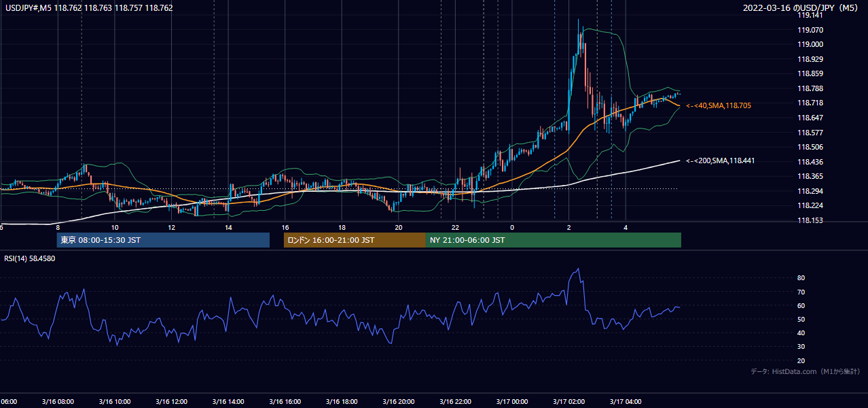
Task: Click the RSI scale value 50
Action: (x=801, y=319)
